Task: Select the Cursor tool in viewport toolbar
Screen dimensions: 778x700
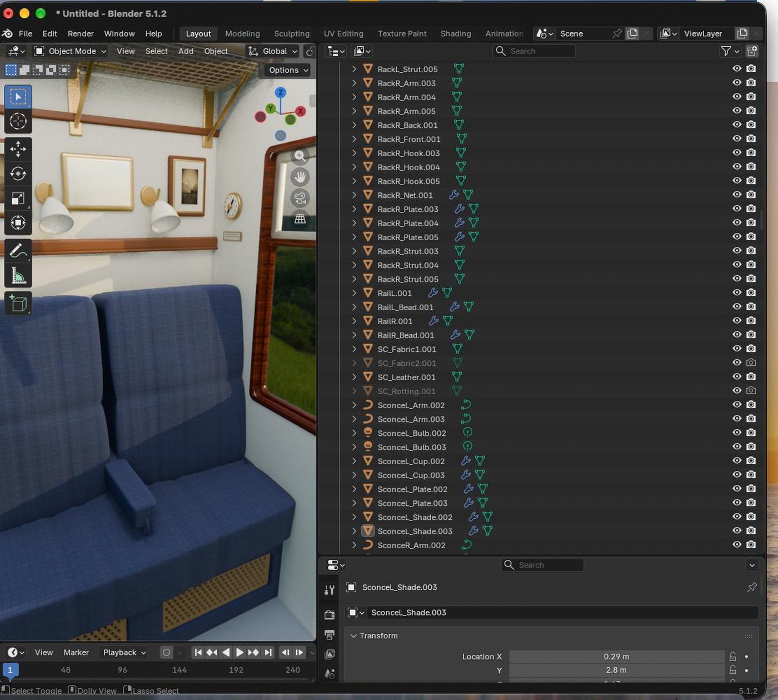Action: click(18, 121)
